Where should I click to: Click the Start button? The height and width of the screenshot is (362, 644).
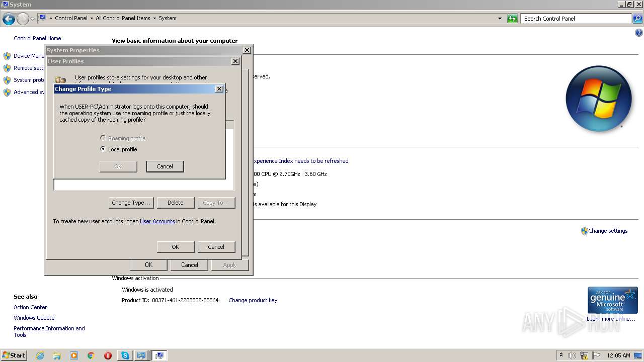pos(14,355)
